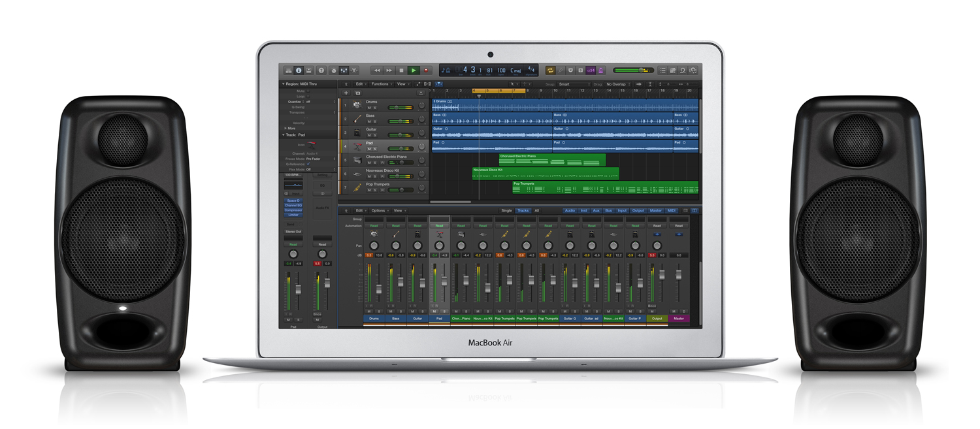Toggle the yellow Cycle mode button
The image size is (980, 429).
click(x=550, y=70)
